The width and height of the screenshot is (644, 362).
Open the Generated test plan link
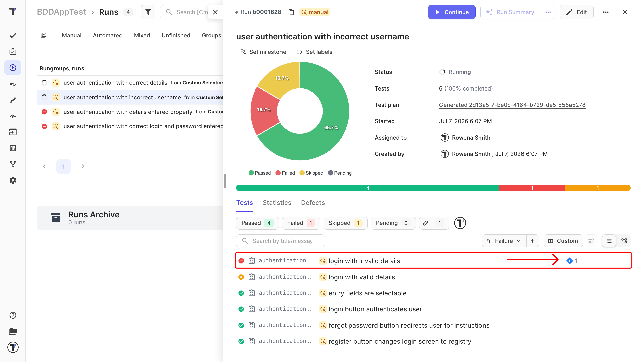(x=512, y=105)
